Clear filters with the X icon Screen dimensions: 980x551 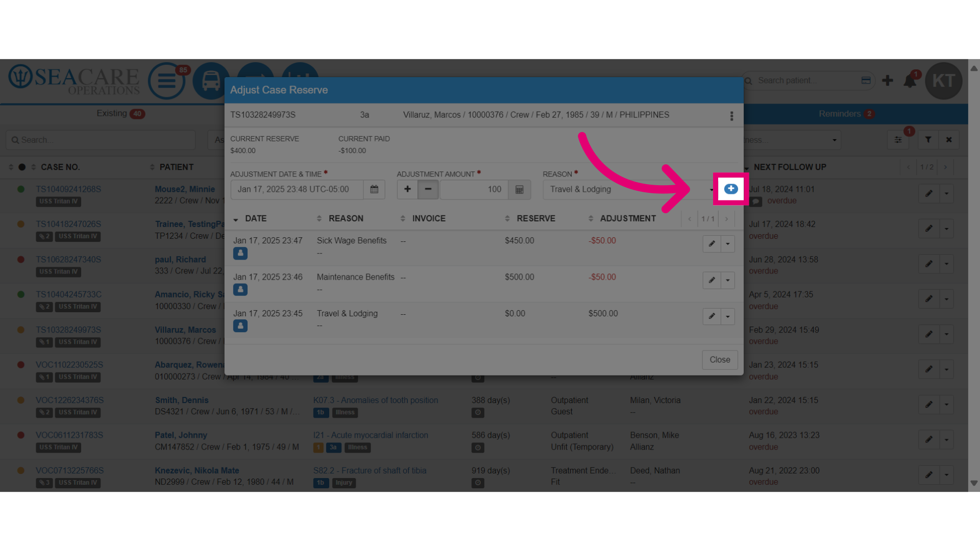pyautogui.click(x=949, y=140)
